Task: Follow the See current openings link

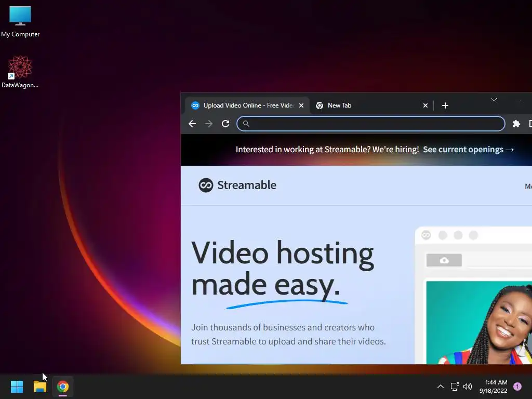Action: point(468,150)
